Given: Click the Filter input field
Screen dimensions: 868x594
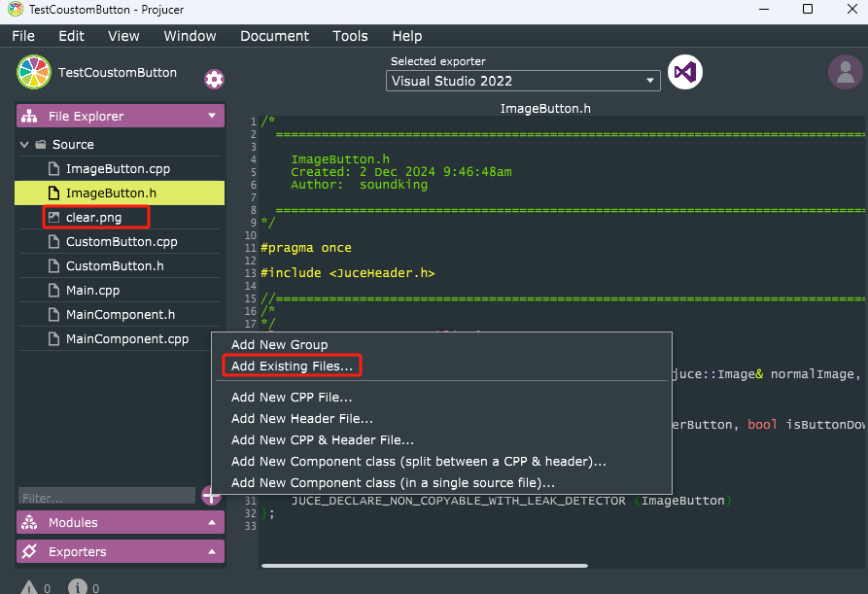Looking at the screenshot, I should click(107, 497).
